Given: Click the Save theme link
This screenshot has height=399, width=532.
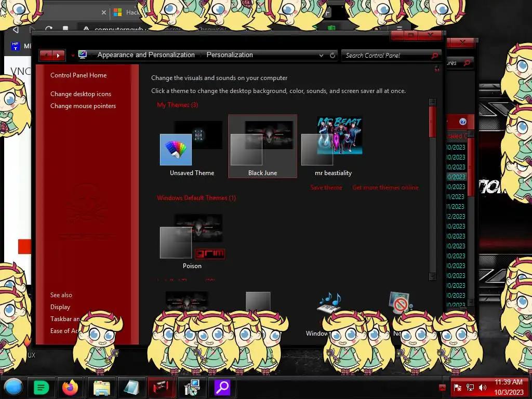Looking at the screenshot, I should click(x=326, y=188).
